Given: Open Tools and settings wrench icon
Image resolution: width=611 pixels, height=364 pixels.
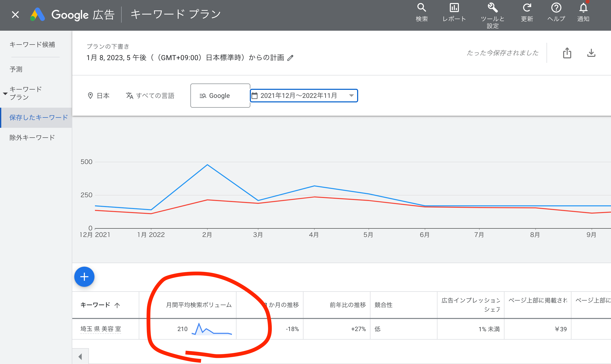Looking at the screenshot, I should [492, 8].
